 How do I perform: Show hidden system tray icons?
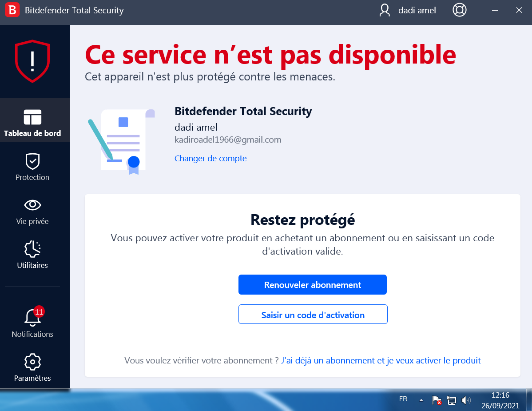(x=421, y=400)
